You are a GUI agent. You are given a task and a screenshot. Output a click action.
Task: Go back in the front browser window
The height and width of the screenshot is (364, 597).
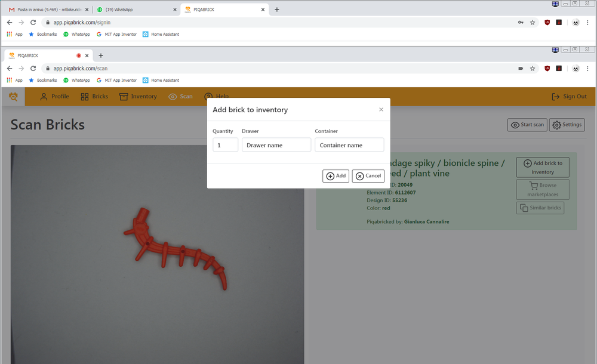(10, 69)
